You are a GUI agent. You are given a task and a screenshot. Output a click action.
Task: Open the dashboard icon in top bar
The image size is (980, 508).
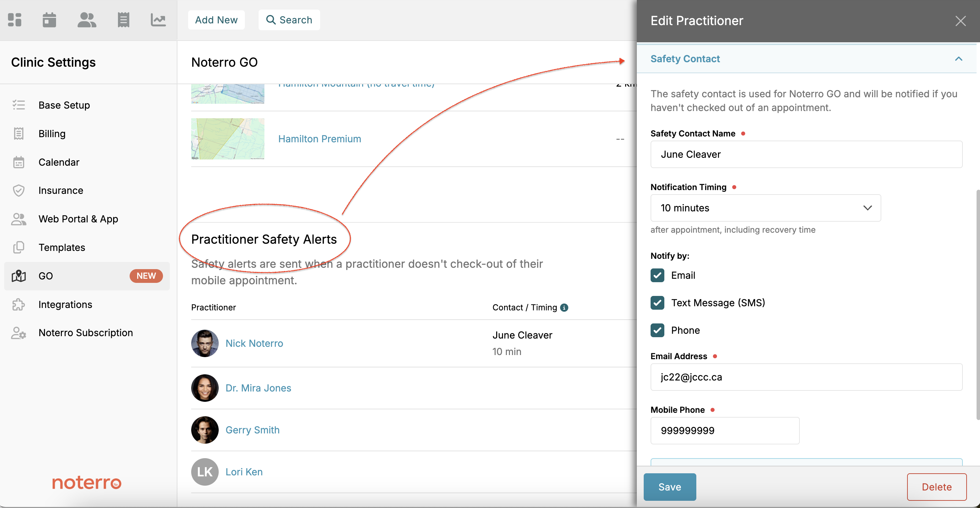click(14, 20)
